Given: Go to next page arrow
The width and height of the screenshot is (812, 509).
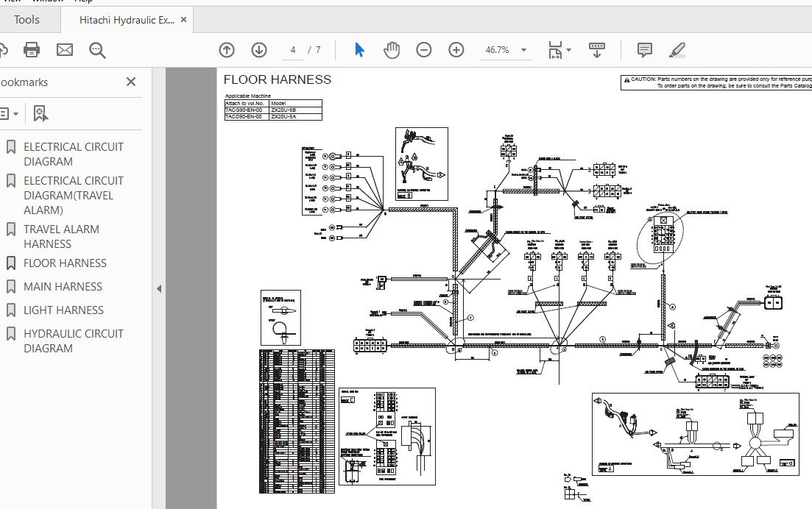Looking at the screenshot, I should point(259,50).
